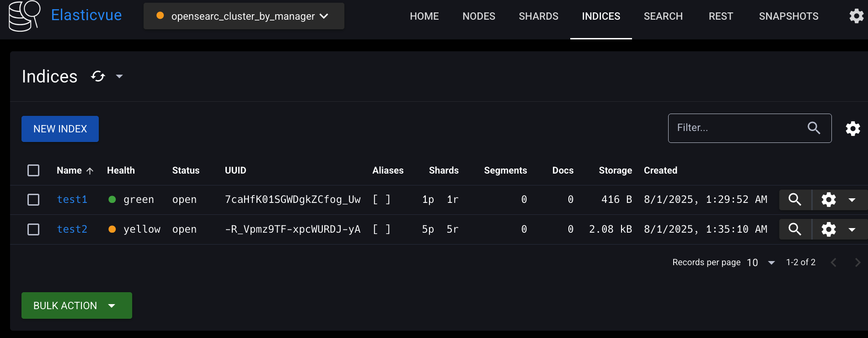This screenshot has height=338, width=868.
Task: Click the gear icon for test1 index
Action: tap(829, 200)
